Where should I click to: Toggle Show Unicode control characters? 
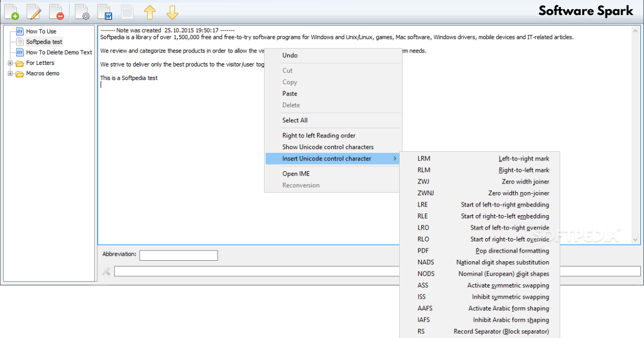pyautogui.click(x=333, y=147)
